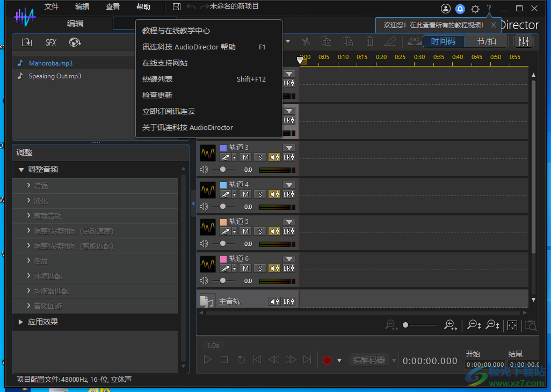Toggle track 4 LR channel button

tap(289, 194)
